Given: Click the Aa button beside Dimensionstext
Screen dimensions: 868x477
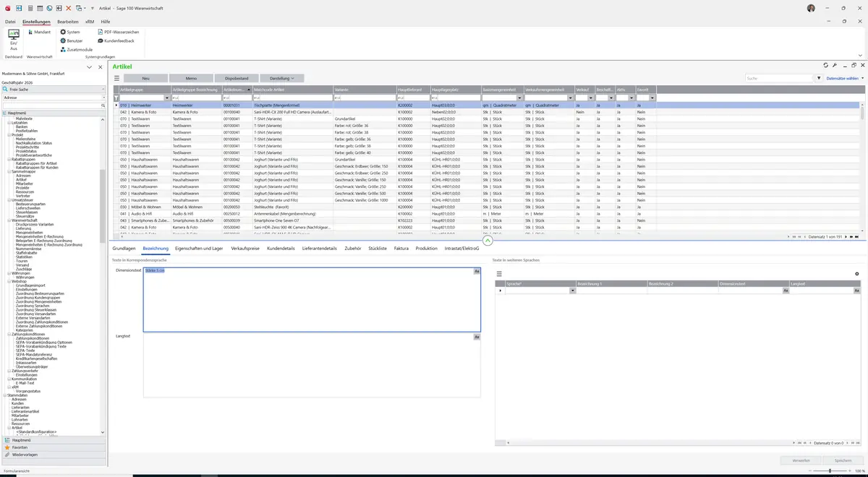Looking at the screenshot, I should point(477,271).
